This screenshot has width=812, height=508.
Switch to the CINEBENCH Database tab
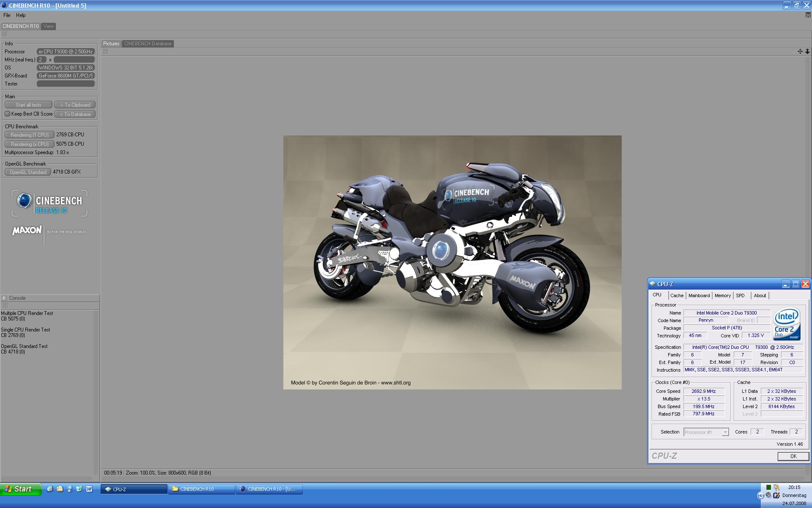tap(148, 44)
